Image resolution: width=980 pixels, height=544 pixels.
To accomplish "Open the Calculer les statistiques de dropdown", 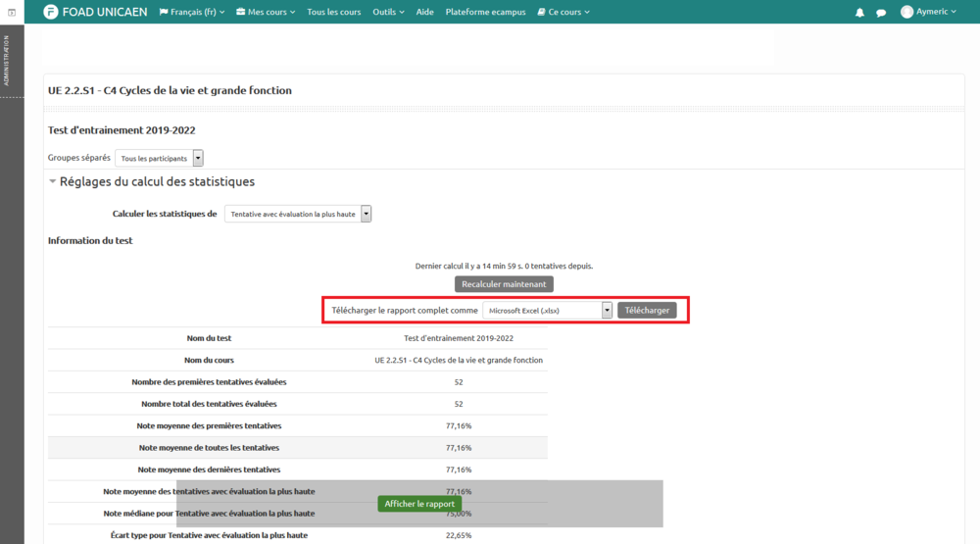I will click(298, 214).
